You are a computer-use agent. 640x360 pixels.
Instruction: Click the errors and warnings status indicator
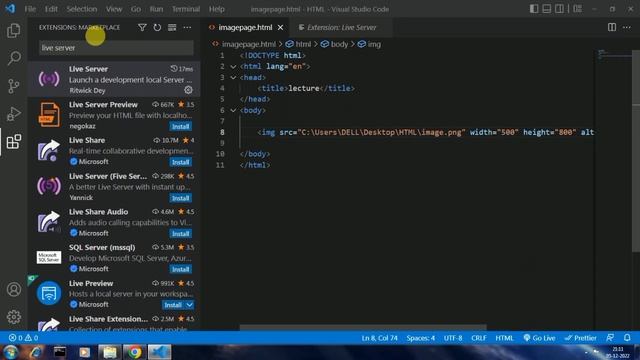click(23, 338)
